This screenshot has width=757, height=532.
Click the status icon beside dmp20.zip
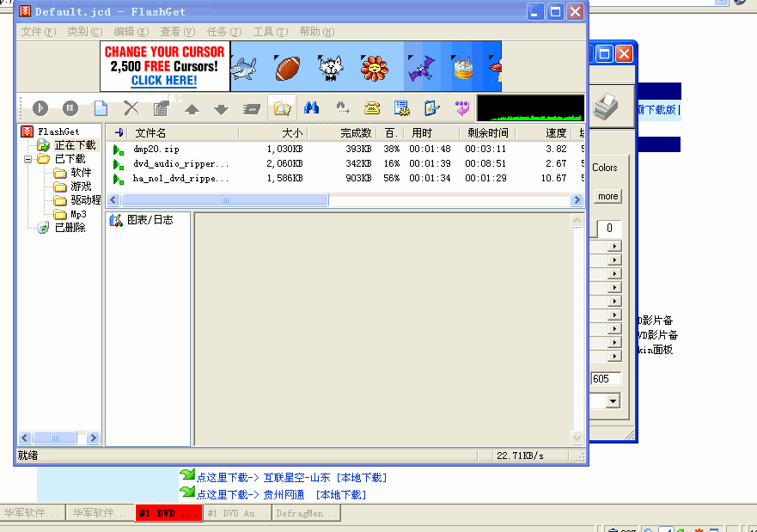click(119, 150)
